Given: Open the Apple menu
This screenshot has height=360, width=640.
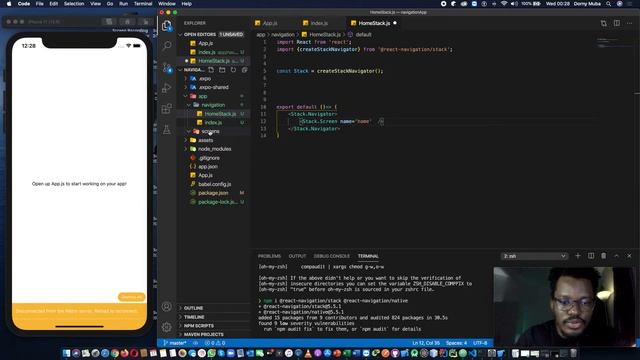Looking at the screenshot, I should (x=9, y=4).
